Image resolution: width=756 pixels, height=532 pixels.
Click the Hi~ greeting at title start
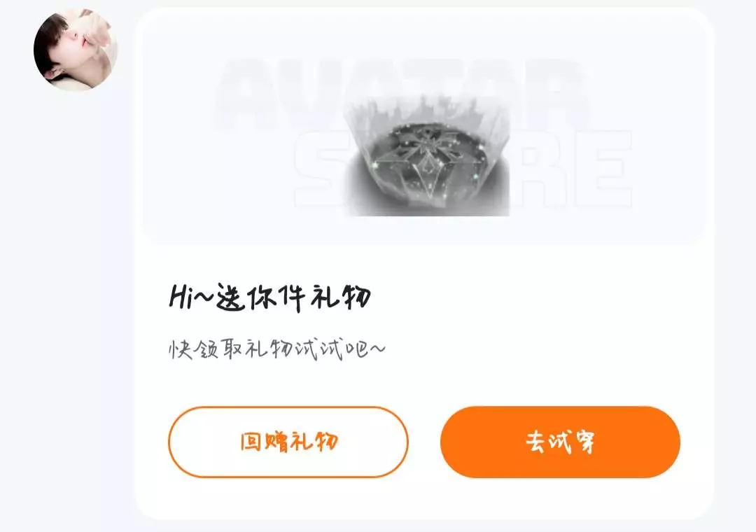190,297
